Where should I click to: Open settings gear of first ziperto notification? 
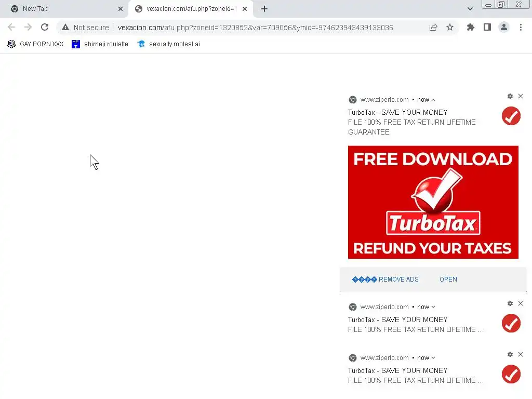510,96
